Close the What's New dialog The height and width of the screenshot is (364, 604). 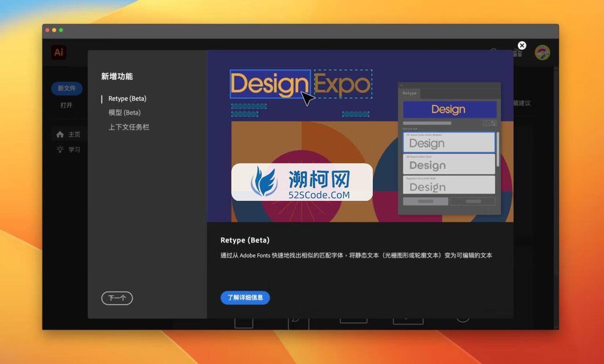click(522, 45)
